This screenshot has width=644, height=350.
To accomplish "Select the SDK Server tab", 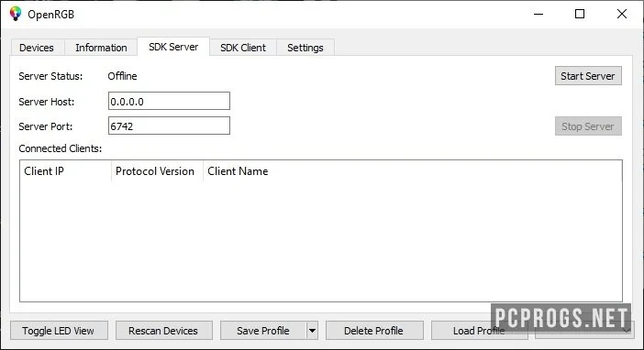I will coord(173,47).
